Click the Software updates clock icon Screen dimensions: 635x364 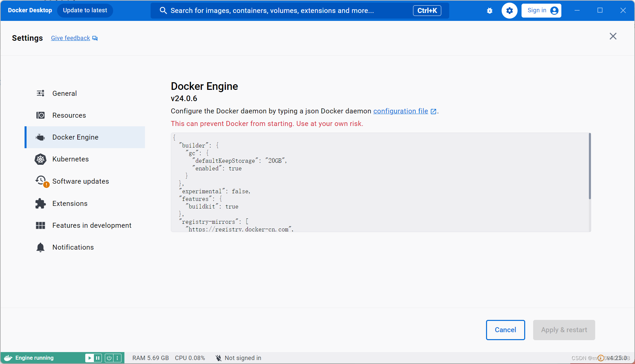(41, 181)
